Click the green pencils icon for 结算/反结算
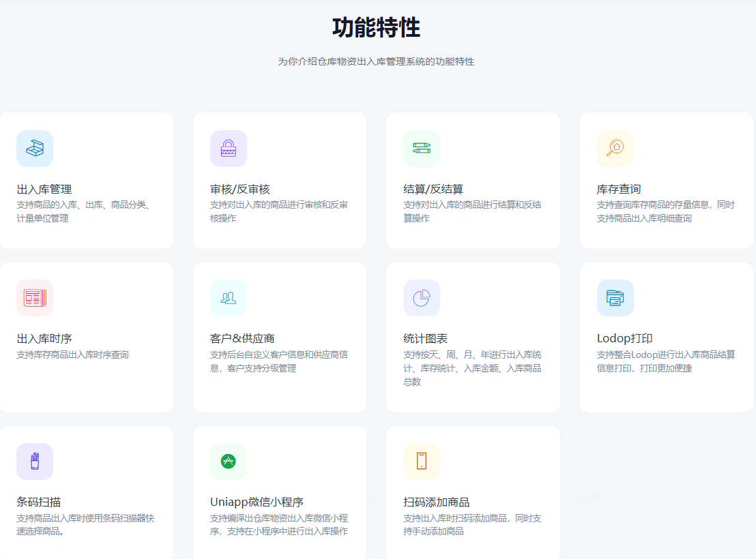 point(422,148)
